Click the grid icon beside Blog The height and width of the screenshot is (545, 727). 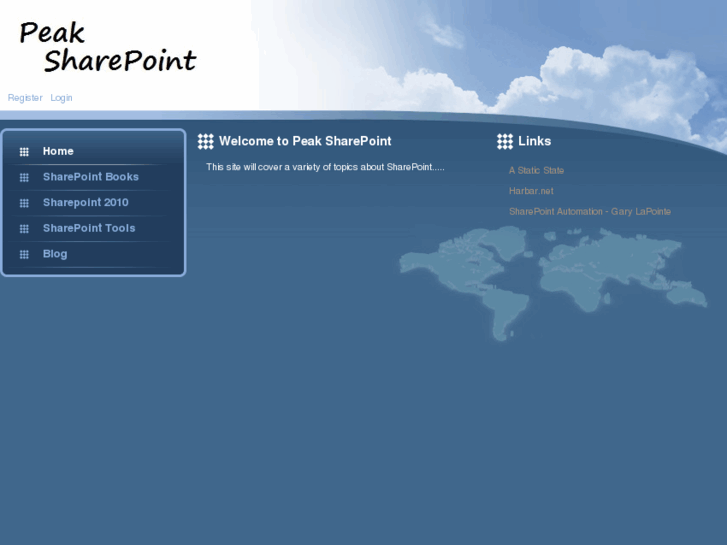[24, 254]
